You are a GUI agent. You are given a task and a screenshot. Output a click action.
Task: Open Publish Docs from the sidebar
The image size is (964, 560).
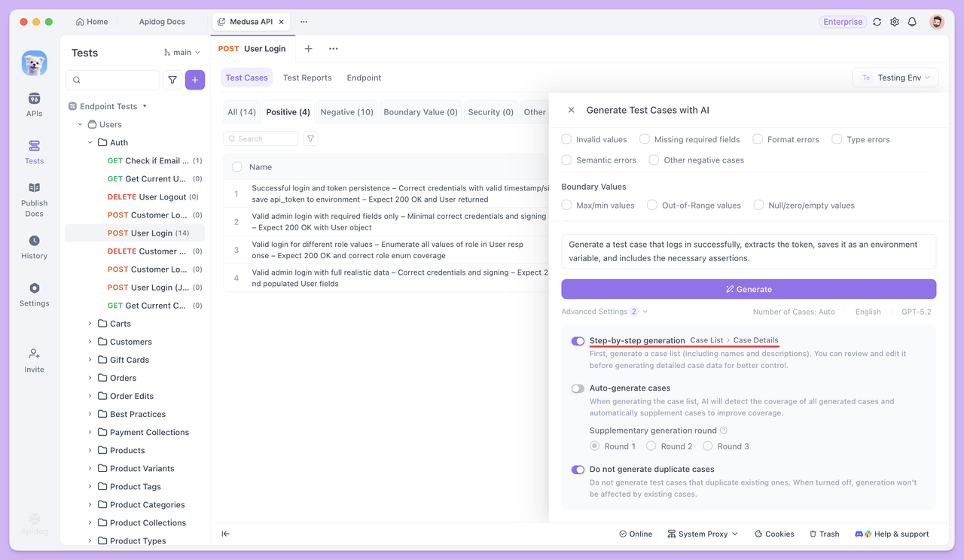(x=34, y=198)
